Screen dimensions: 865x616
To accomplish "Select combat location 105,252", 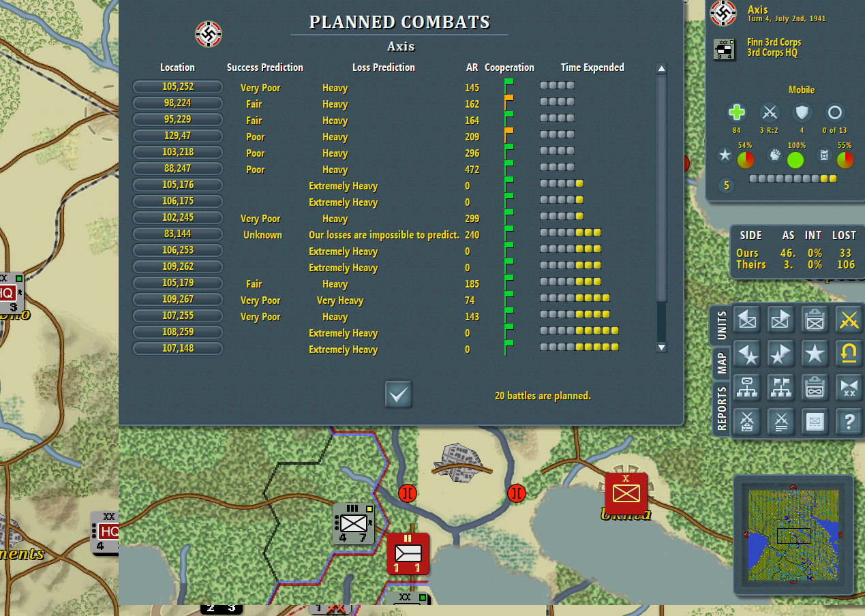I will tap(178, 87).
